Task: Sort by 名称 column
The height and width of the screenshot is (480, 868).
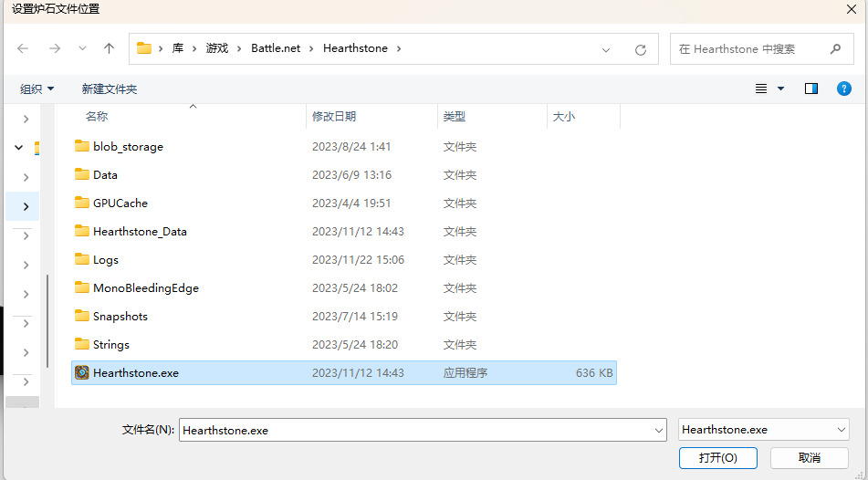Action: pos(97,116)
